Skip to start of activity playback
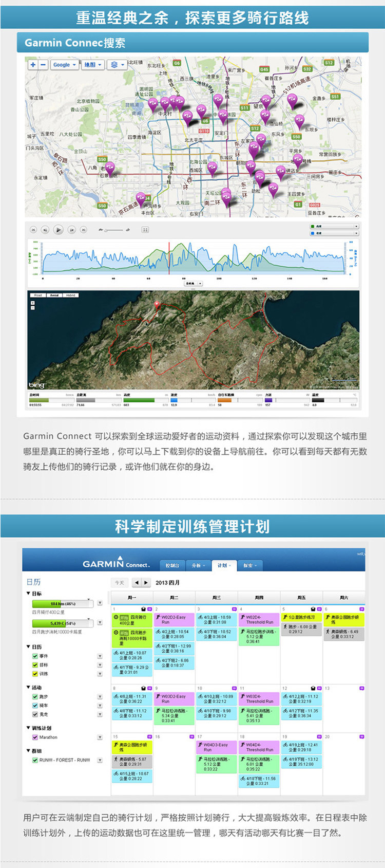The image size is (385, 868). (x=33, y=230)
